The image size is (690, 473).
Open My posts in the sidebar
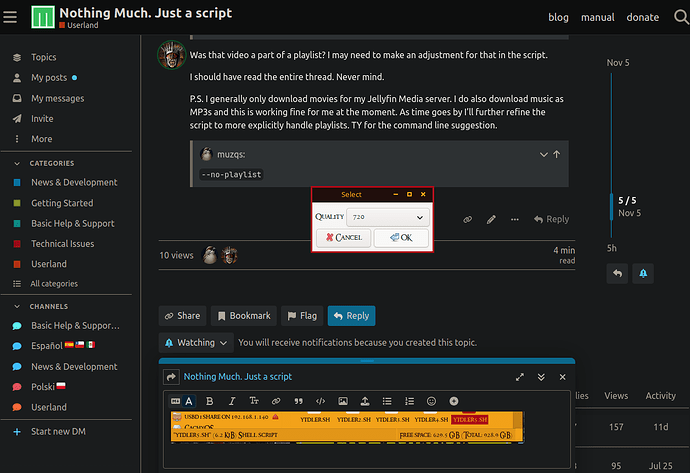48,77
